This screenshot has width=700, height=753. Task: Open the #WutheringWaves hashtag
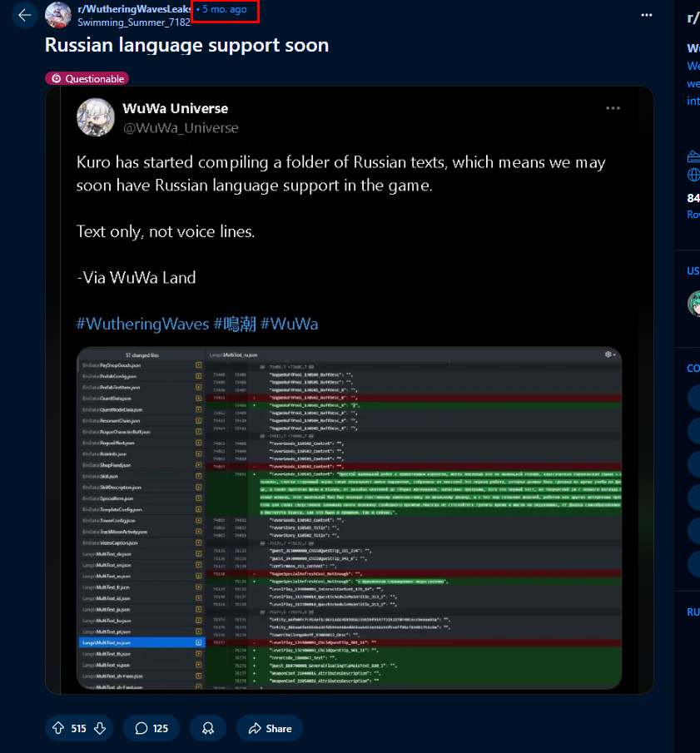point(142,324)
